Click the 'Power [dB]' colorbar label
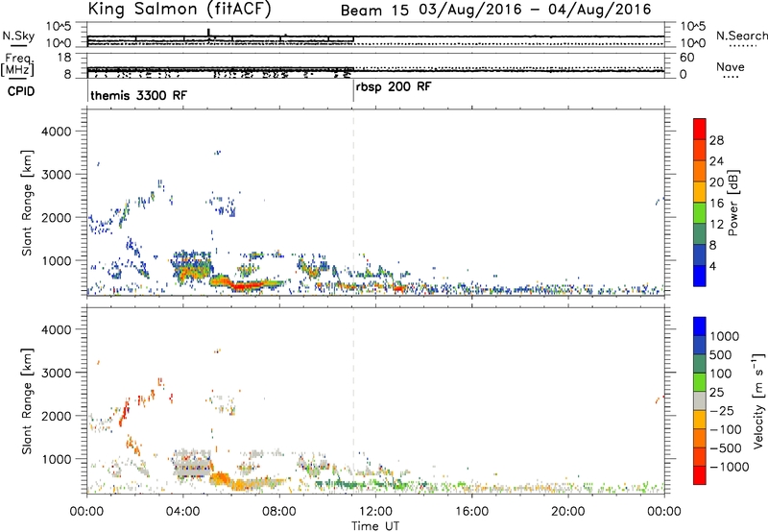 point(732,203)
